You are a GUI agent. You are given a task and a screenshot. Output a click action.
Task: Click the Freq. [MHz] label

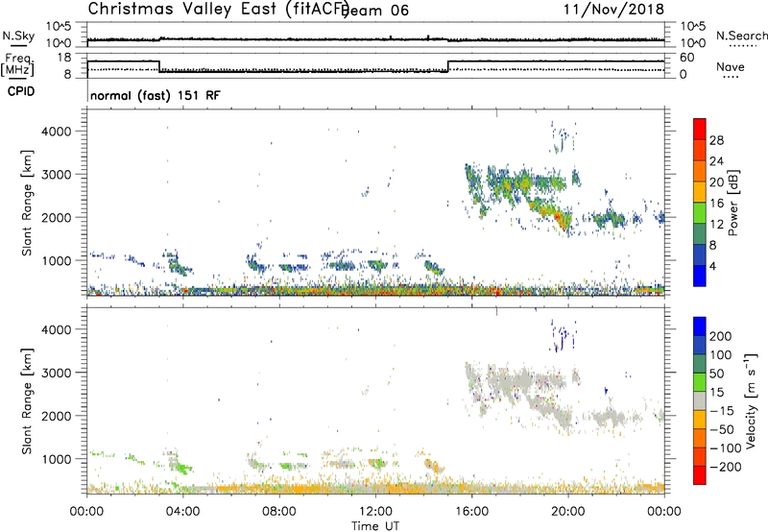pyautogui.click(x=18, y=64)
